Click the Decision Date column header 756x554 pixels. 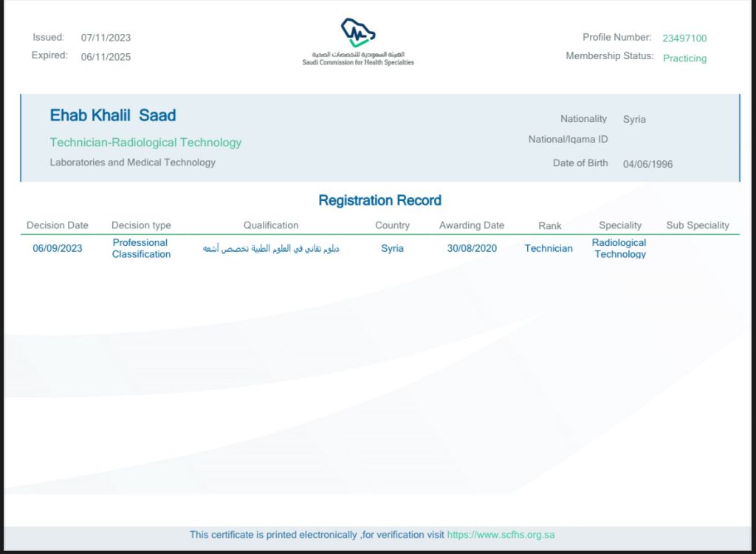click(x=58, y=225)
